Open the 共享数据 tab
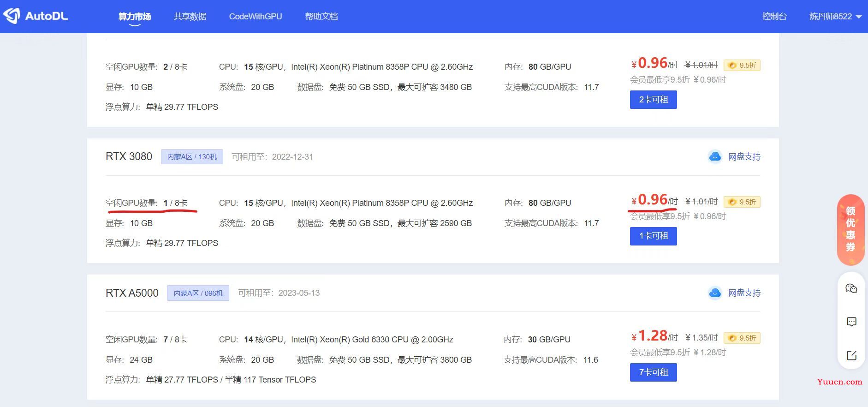Viewport: 868px width, 407px height. pos(190,17)
